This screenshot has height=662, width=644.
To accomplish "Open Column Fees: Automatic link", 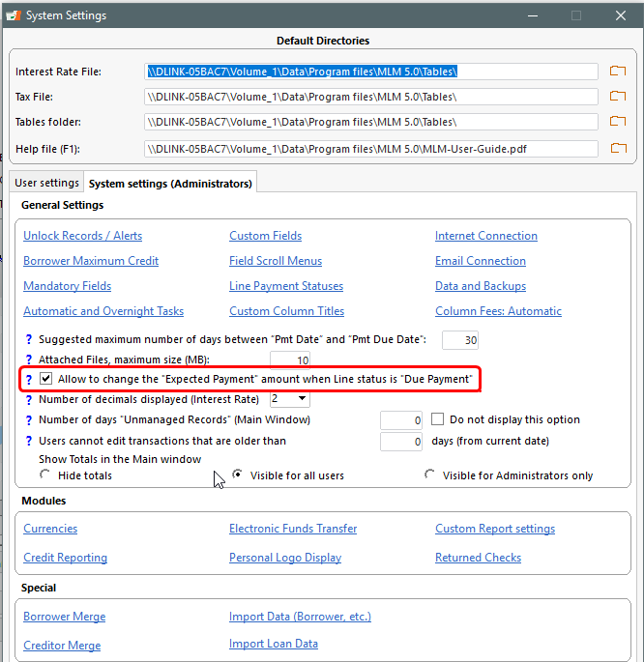I will 499,311.
